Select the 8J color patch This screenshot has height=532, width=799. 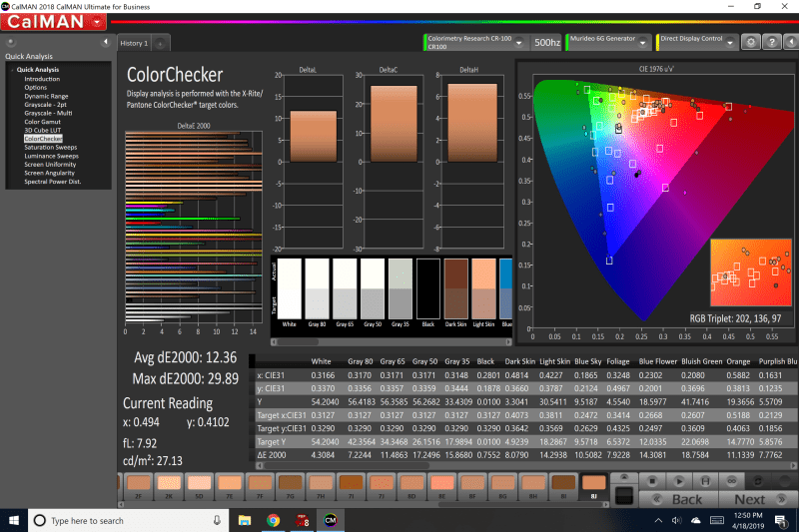point(593,487)
